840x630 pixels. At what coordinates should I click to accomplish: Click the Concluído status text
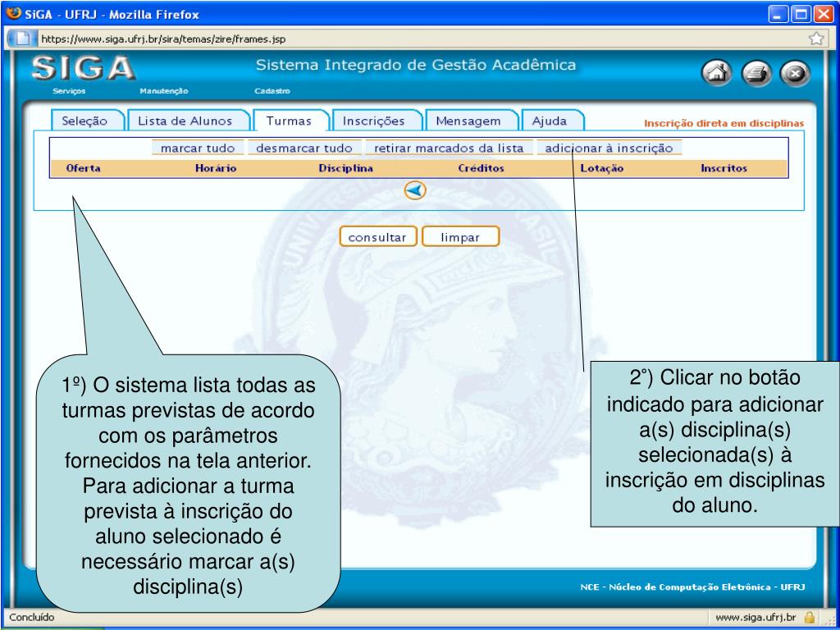[32, 618]
